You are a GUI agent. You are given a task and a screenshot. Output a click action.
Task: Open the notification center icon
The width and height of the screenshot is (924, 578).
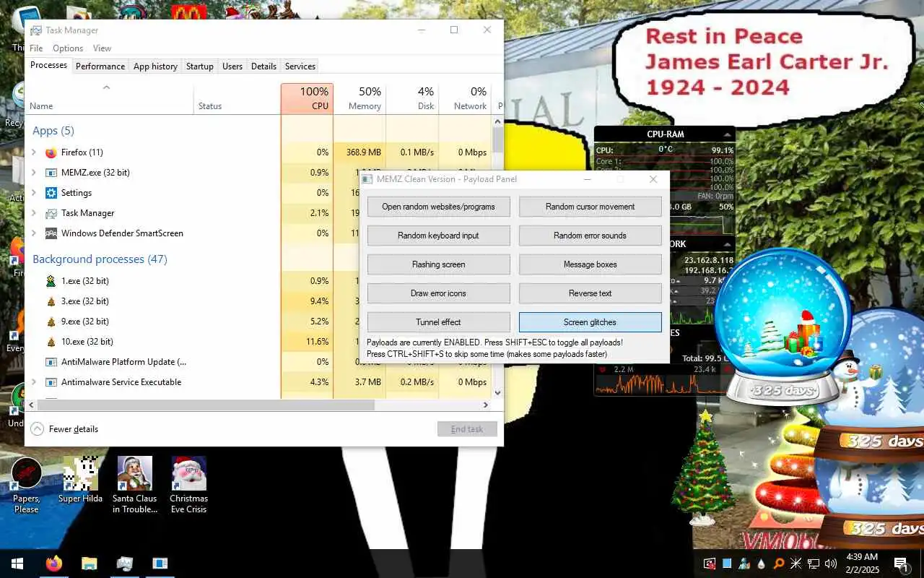[901, 564]
